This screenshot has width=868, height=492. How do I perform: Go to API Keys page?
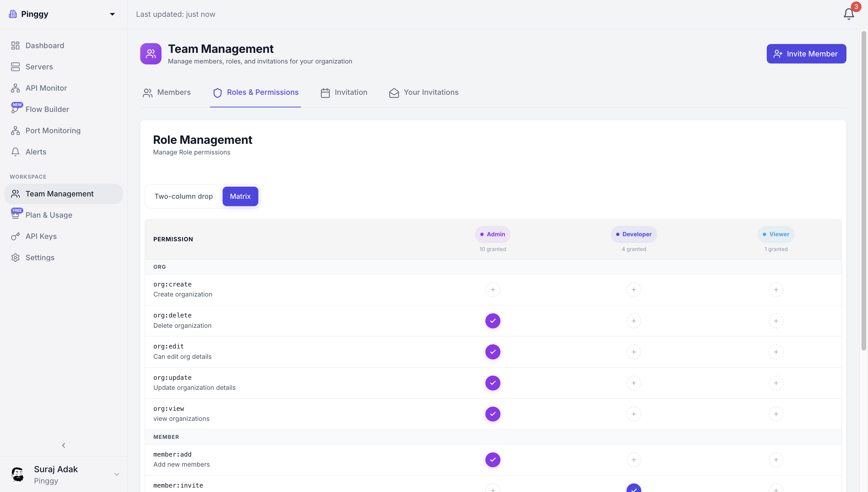pos(63,237)
